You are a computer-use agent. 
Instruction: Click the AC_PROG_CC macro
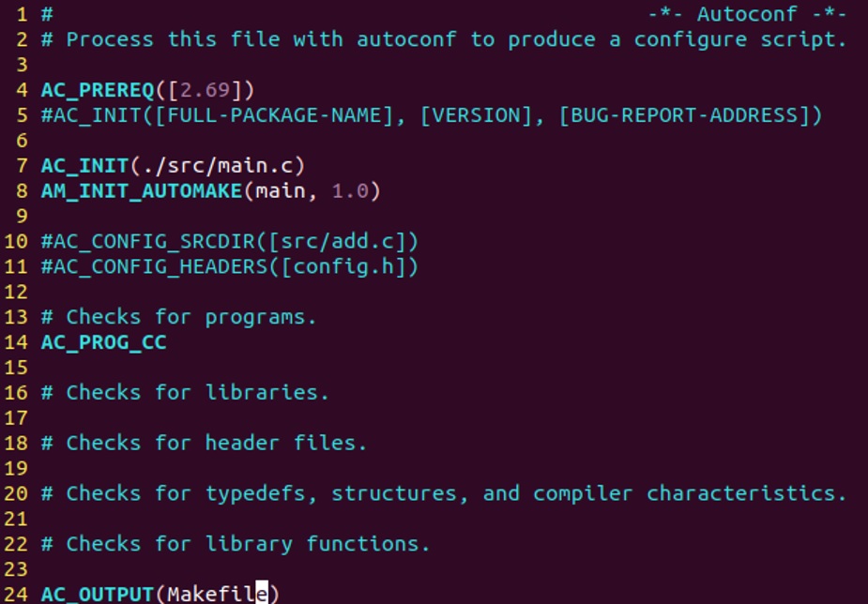103,342
